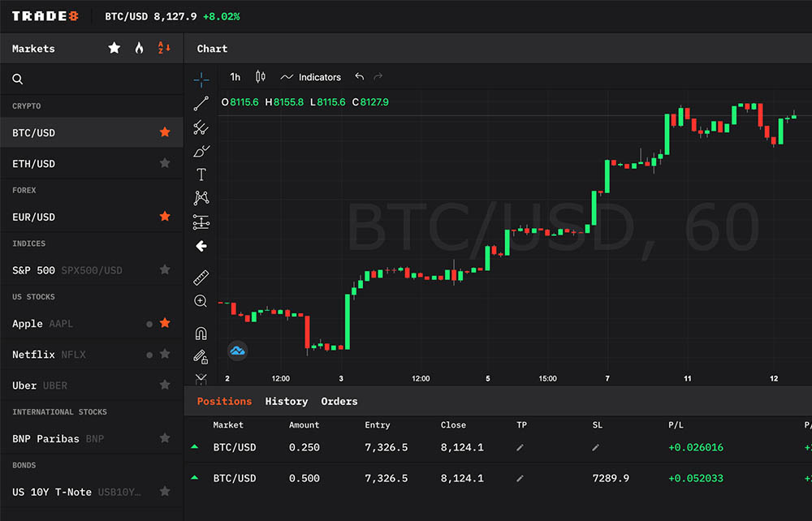The width and height of the screenshot is (812, 521).
Task: Sort markets alphabetically with A-Z icon
Action: 163,49
